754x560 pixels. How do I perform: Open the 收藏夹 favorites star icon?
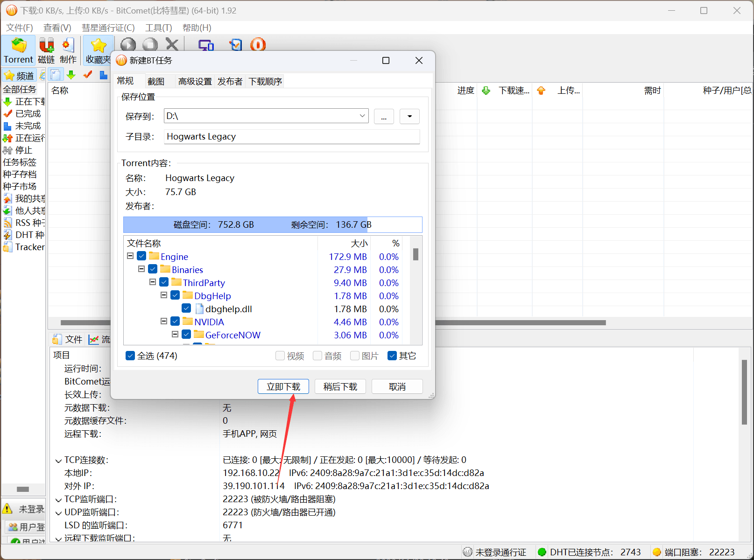(x=98, y=50)
